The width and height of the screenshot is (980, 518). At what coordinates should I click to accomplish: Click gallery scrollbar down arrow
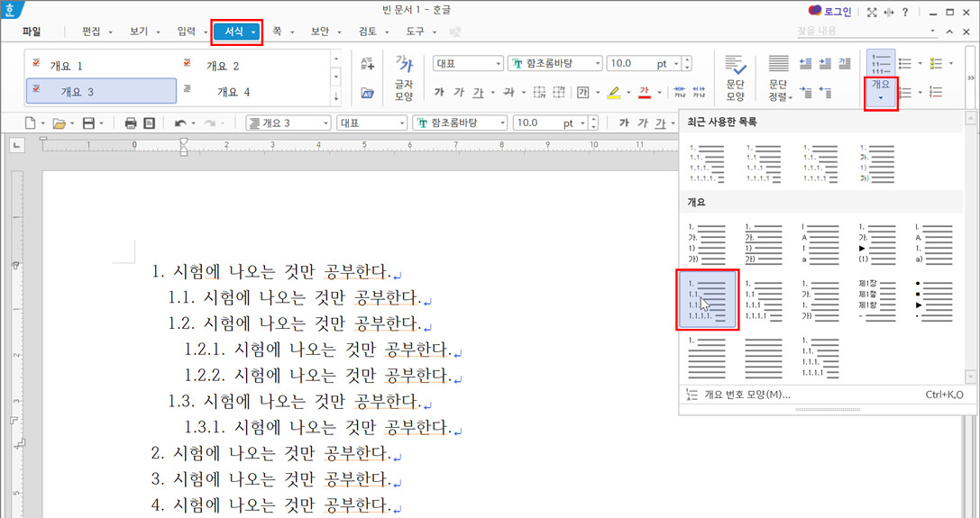970,377
